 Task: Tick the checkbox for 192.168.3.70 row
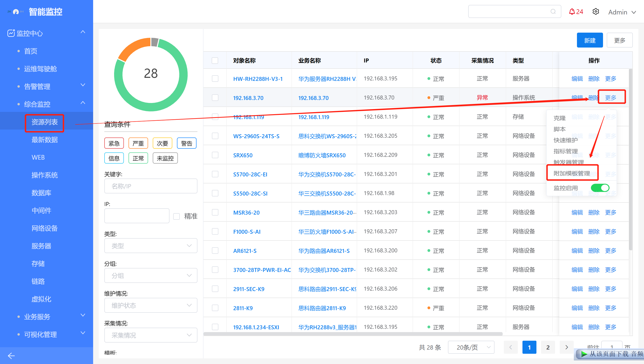(x=215, y=98)
